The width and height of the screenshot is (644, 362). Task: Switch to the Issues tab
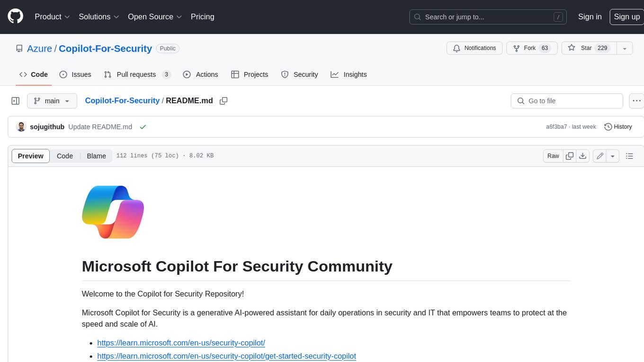point(75,74)
